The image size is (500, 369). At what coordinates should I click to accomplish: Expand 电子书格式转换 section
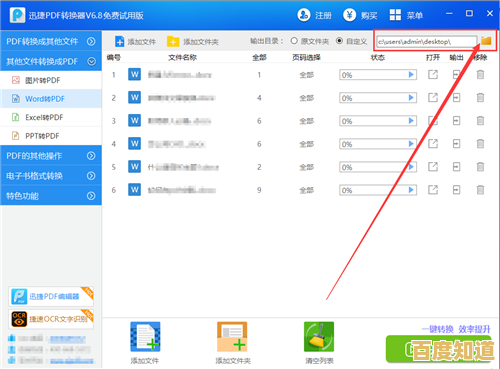pyautogui.click(x=51, y=176)
